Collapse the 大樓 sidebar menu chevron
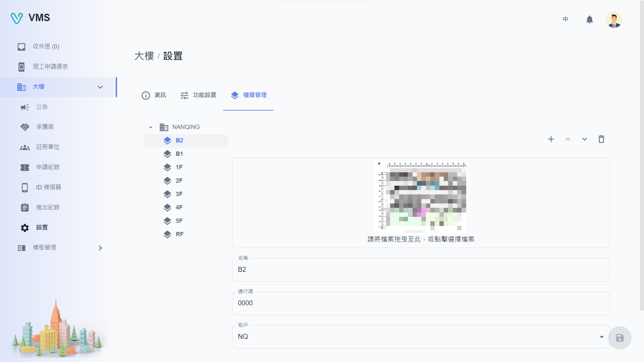Viewport: 644px width, 362px height. [100, 87]
